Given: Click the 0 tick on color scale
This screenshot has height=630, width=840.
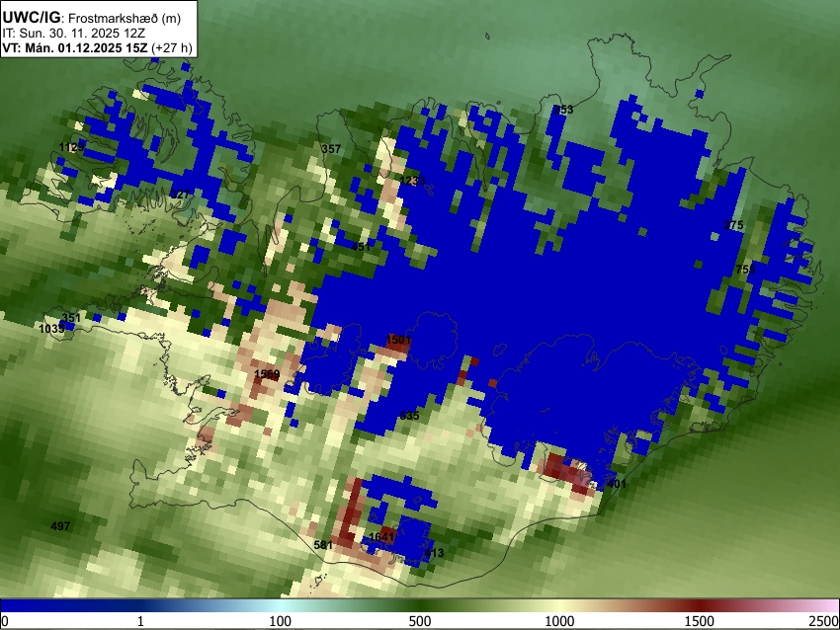Looking at the screenshot, I should 5,621.
